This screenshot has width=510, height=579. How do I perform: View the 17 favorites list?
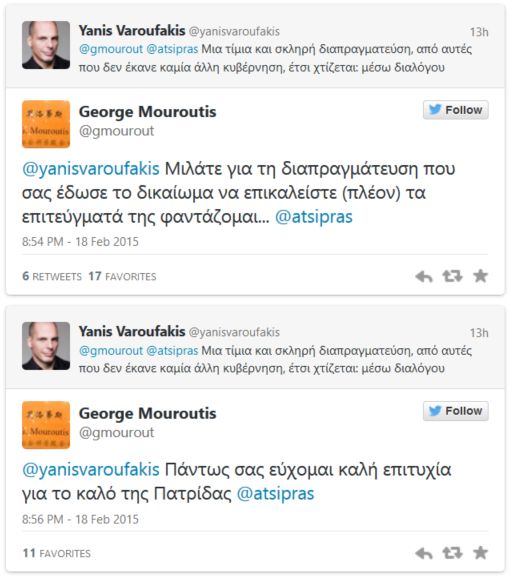(x=122, y=276)
